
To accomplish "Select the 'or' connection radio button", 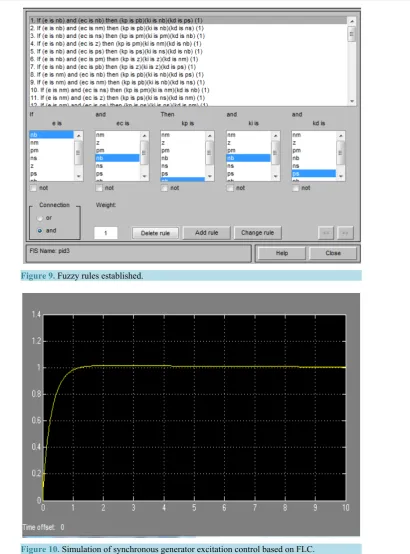I will [x=40, y=218].
